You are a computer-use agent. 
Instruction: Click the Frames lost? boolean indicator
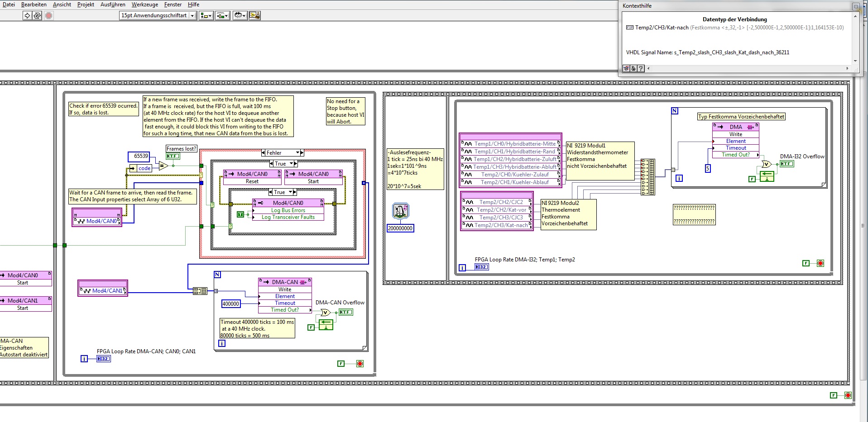(173, 156)
